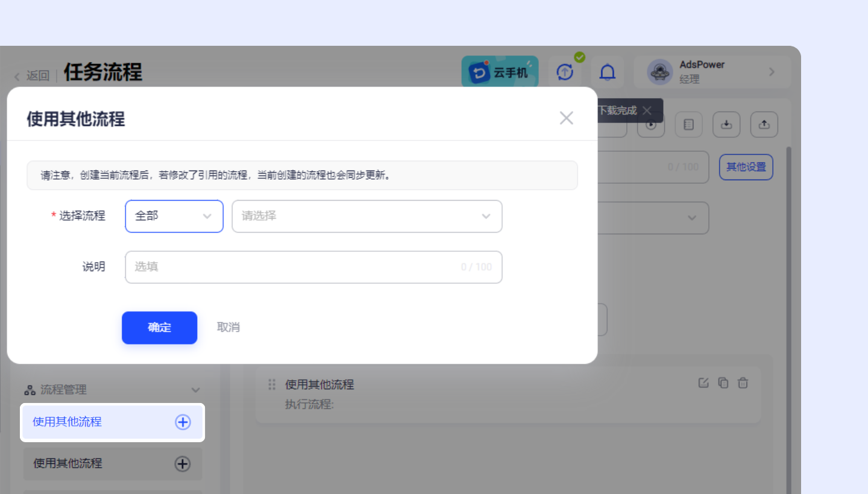868x494 pixels.
Task: Open 其他设置 settings button
Action: (x=746, y=167)
